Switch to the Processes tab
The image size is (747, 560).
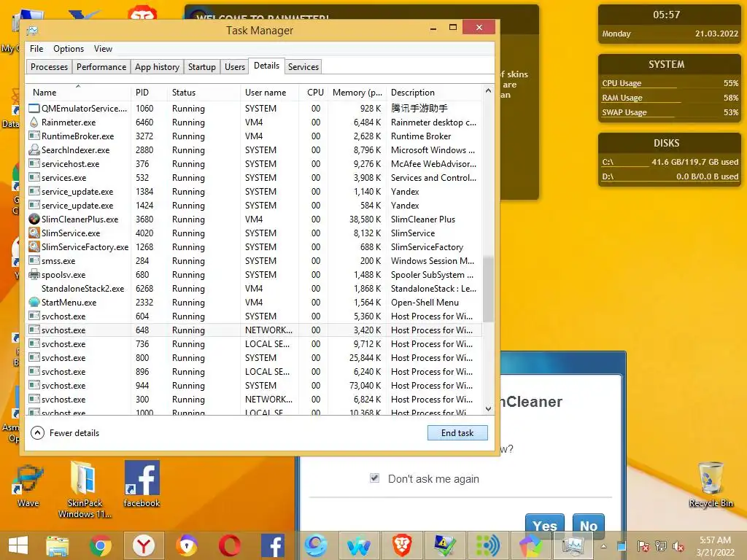49,66
